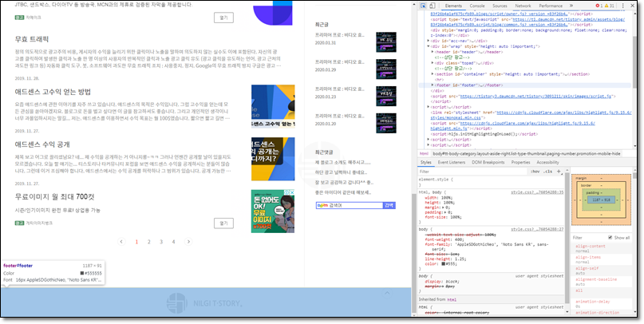Image resolution: width=644 pixels, height=324 pixels.
Task: Click the next page arrow in pagination
Action: pyautogui.click(x=188, y=242)
